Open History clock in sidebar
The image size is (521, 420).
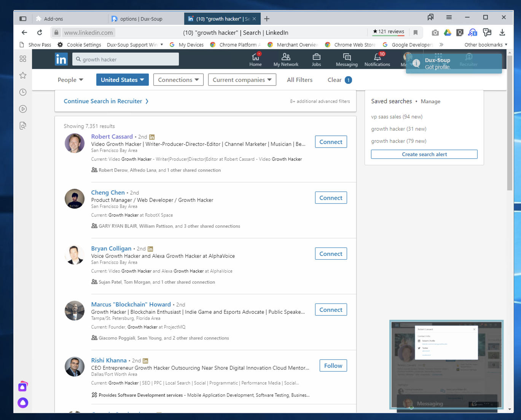(x=23, y=92)
